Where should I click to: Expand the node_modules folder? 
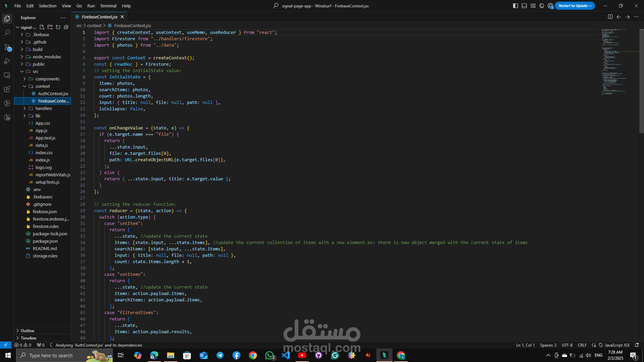click(47, 57)
